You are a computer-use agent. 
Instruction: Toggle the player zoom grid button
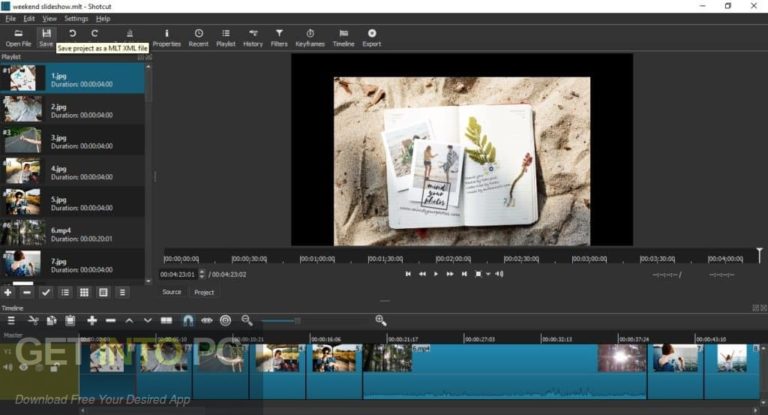478,274
